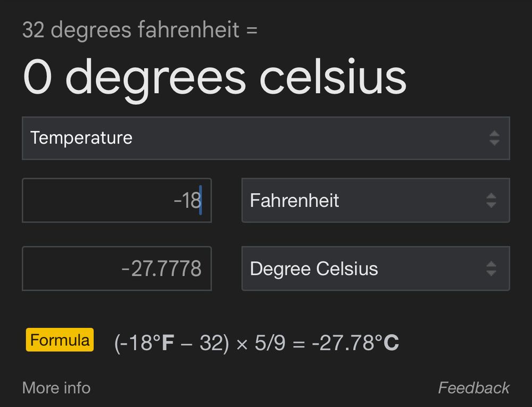The width and height of the screenshot is (532, 407).
Task: Open the Degree Celsius unit dropdown
Action: pyautogui.click(x=375, y=269)
